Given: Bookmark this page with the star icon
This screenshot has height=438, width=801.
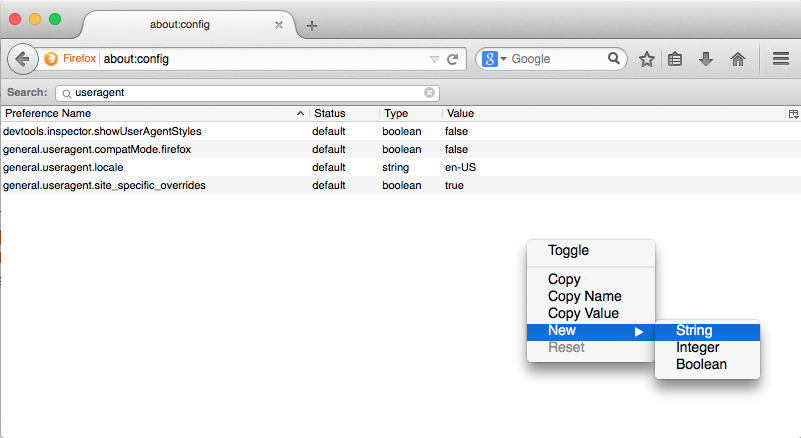Looking at the screenshot, I should (647, 59).
